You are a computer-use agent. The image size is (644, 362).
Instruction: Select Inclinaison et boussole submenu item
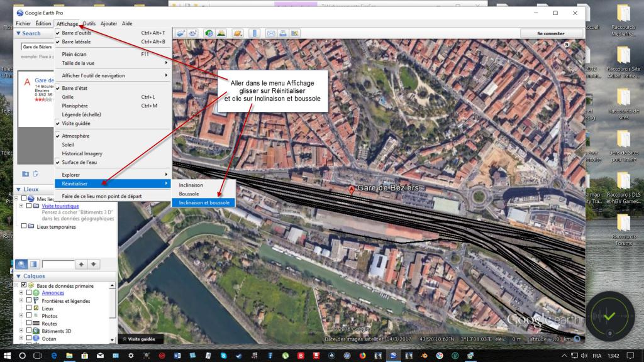click(x=204, y=203)
